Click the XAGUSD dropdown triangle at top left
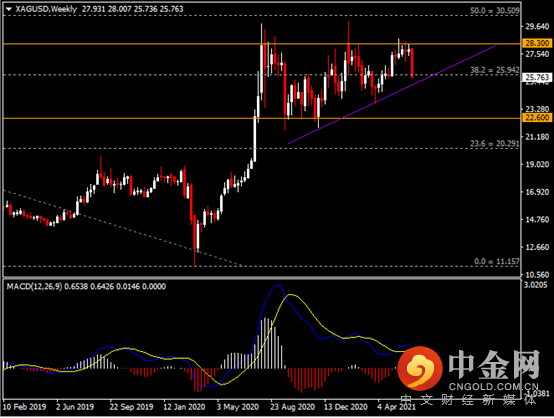Screen dimensions: 554x418 click(x=9, y=10)
